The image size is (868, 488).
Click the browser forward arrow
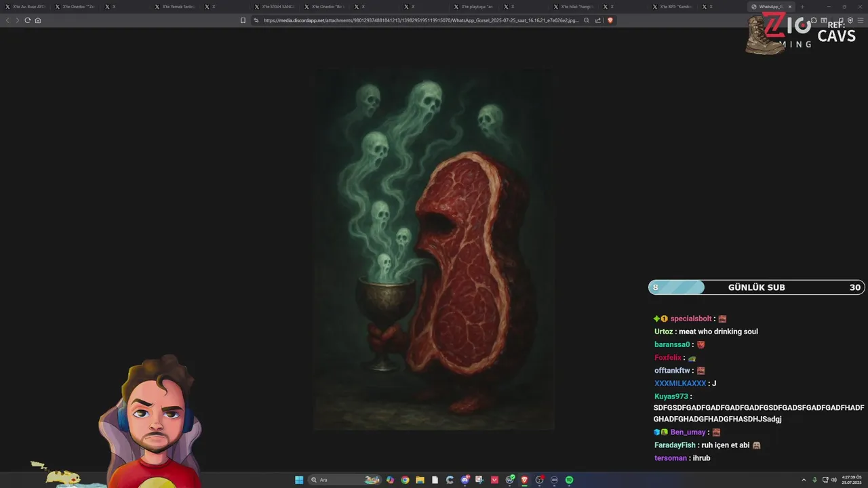tap(17, 20)
